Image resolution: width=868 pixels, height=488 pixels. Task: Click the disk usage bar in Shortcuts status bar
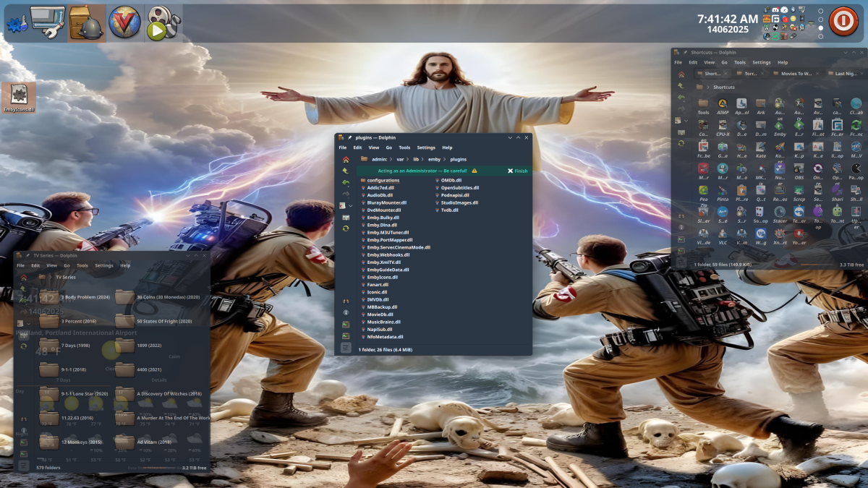(x=817, y=265)
